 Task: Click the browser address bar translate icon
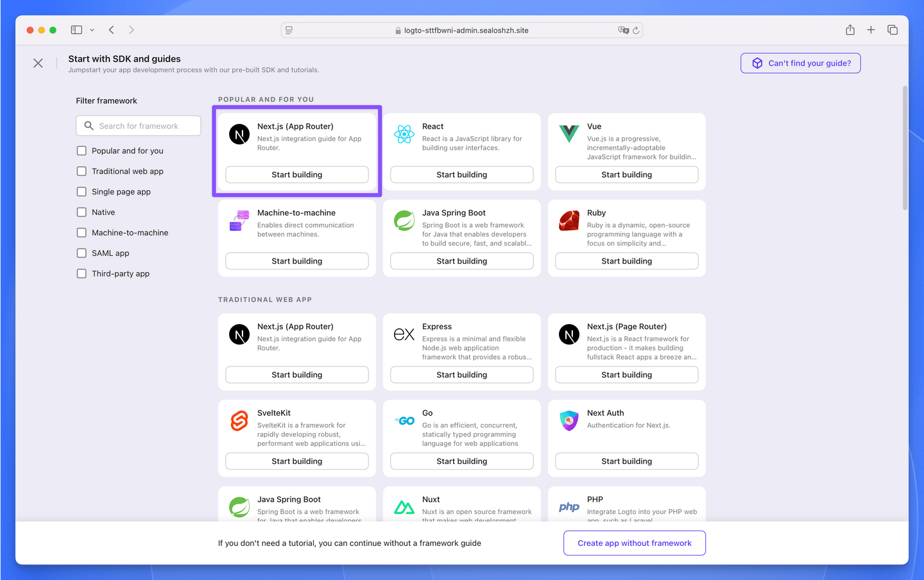click(622, 30)
